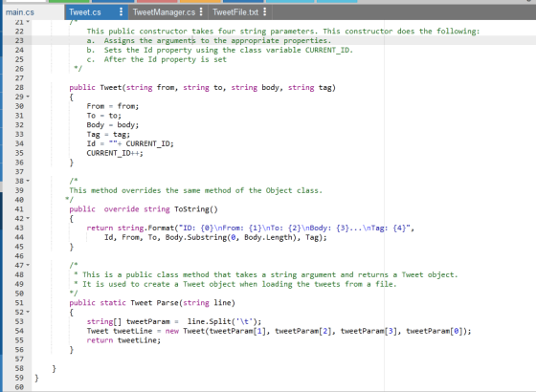Viewport: 536px width, 392px height.
Task: Click the 'Parse(string line)' method signature
Action: [196, 303]
